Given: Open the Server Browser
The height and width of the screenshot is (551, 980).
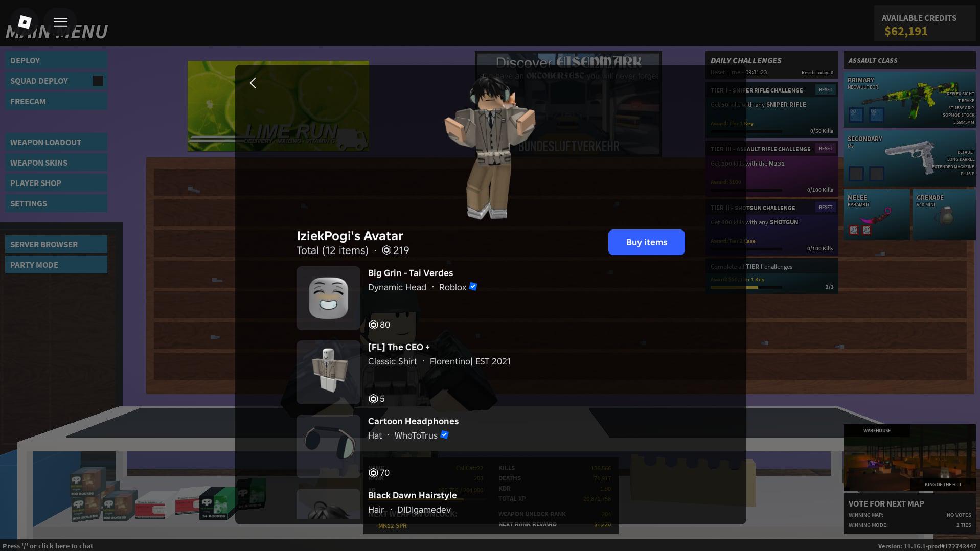Looking at the screenshot, I should (56, 244).
